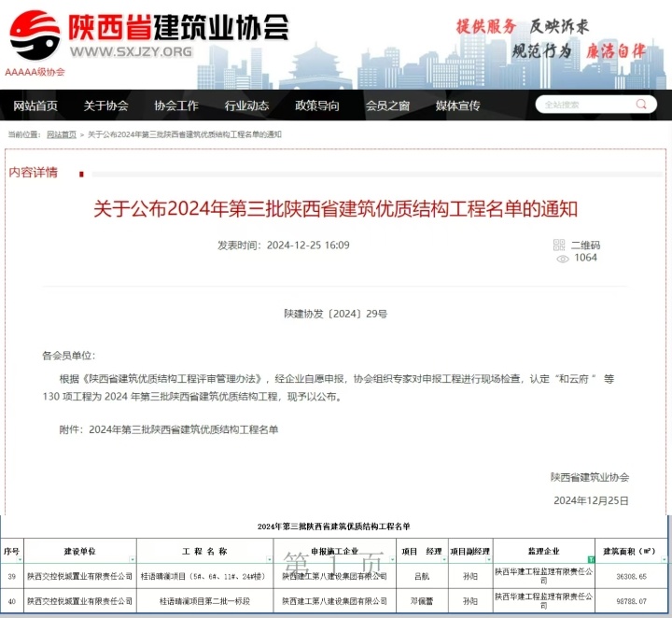Open the 关于协会 menu item
The height and width of the screenshot is (618, 672).
click(x=105, y=106)
